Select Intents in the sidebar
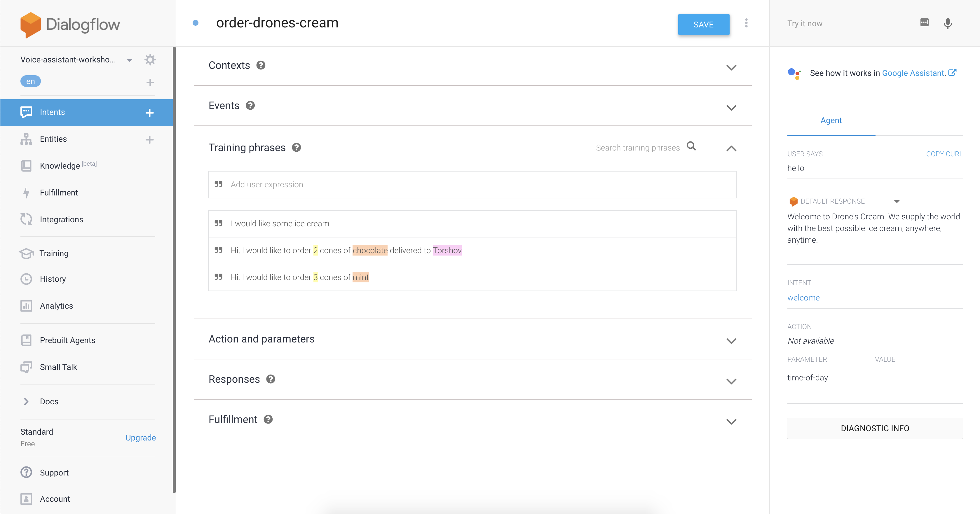The width and height of the screenshot is (980, 514). pos(86,113)
